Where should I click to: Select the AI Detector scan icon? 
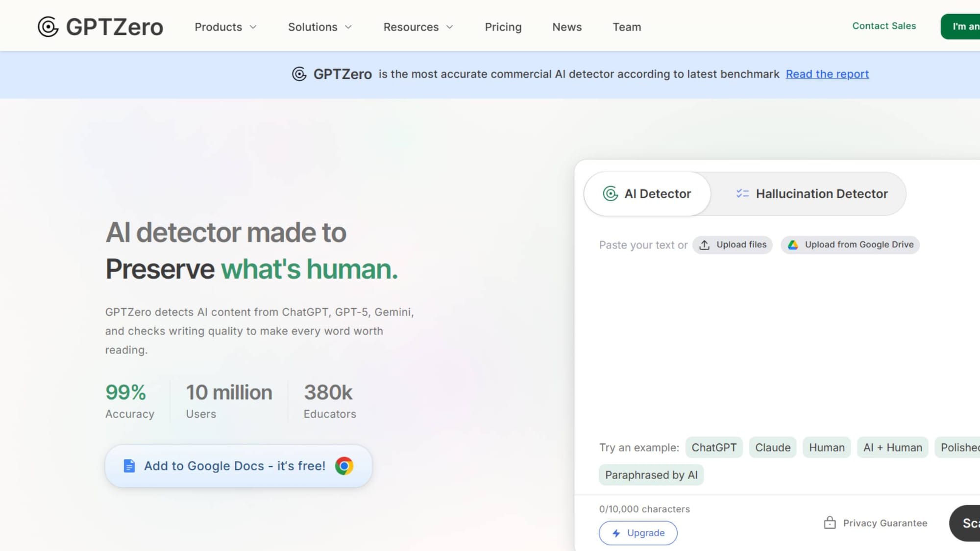[610, 193]
